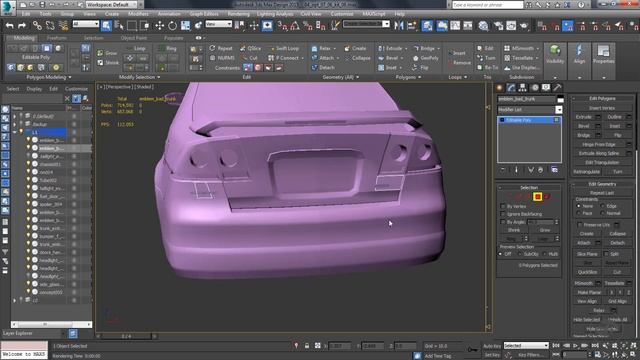Click the QSlice tool in ribbon

pos(250,48)
